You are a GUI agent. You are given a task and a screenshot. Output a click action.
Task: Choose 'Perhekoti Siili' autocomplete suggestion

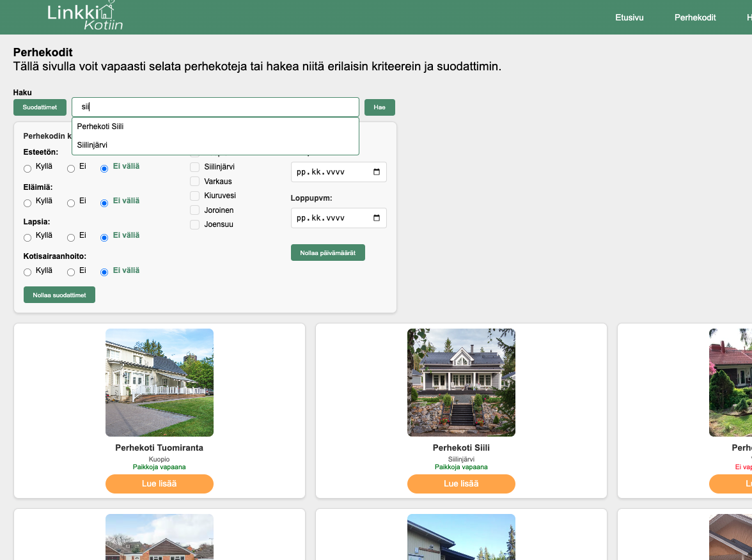215,127
